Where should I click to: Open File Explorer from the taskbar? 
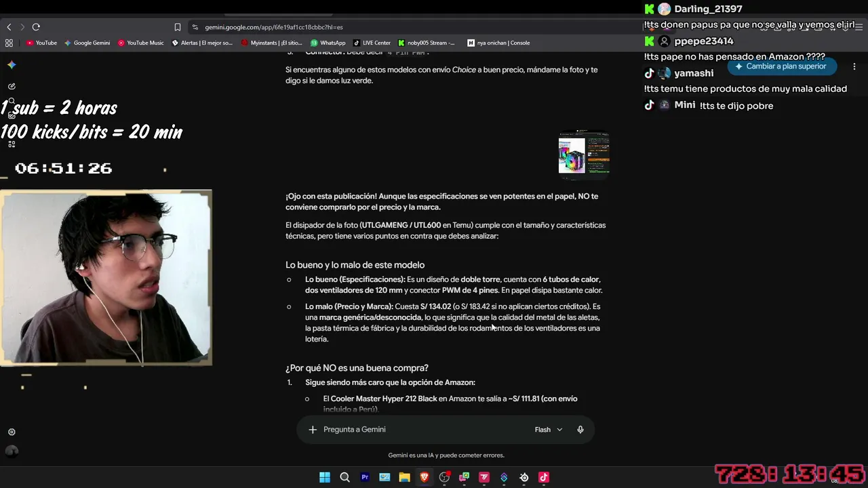point(404,477)
